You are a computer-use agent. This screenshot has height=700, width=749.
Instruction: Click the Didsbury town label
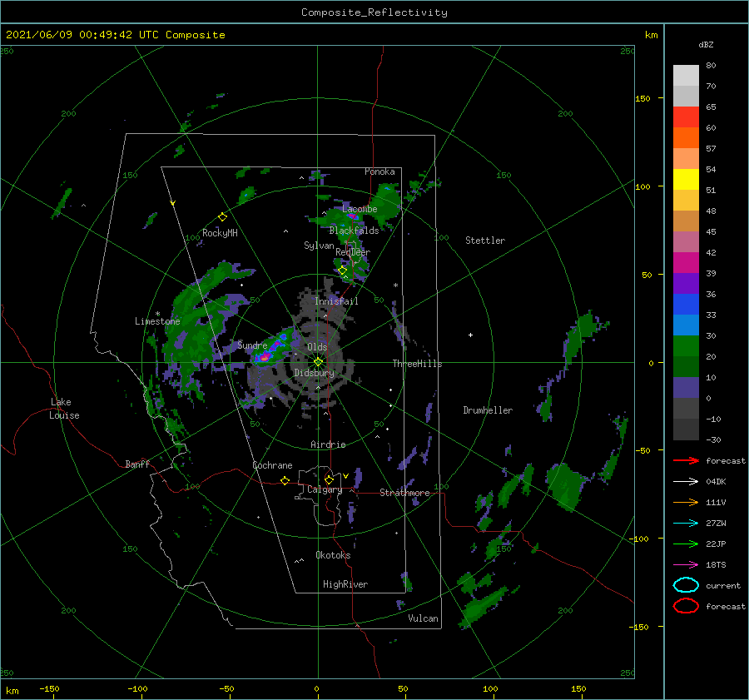315,373
